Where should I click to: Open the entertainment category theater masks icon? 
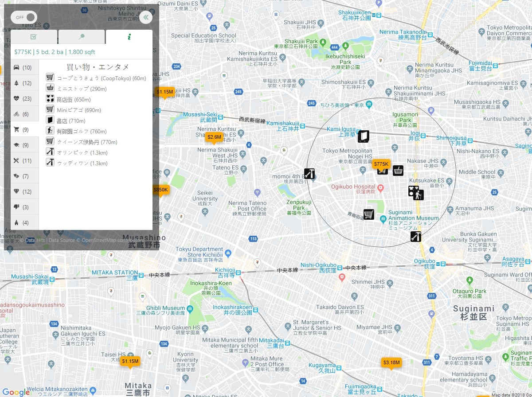pos(16,175)
